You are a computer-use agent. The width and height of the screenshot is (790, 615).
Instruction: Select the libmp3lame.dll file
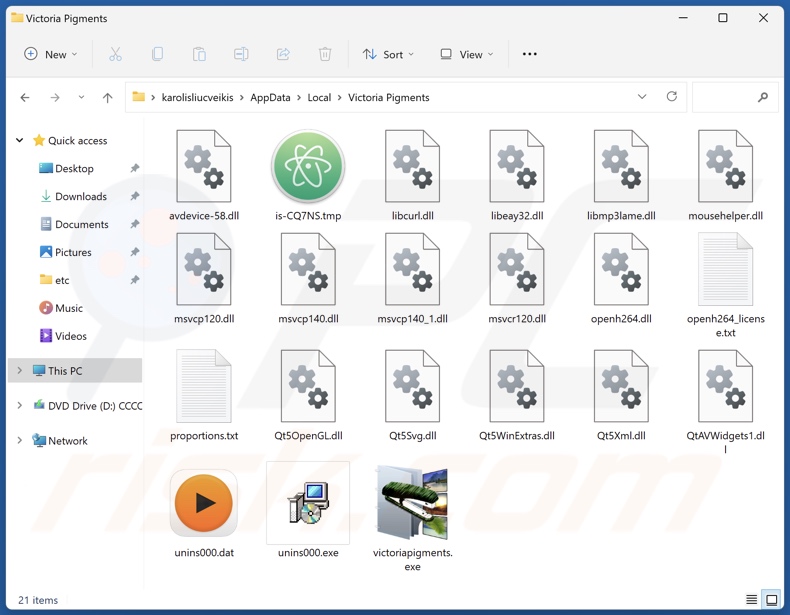tap(621, 176)
